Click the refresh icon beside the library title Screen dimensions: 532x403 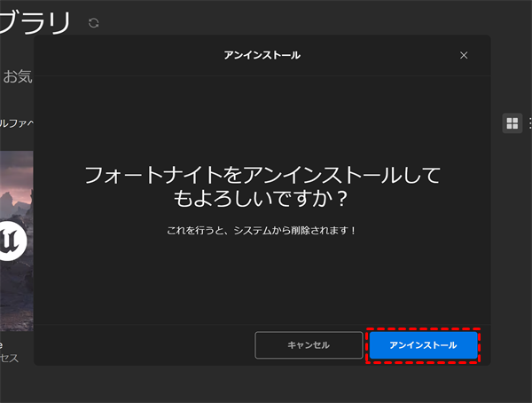click(94, 23)
